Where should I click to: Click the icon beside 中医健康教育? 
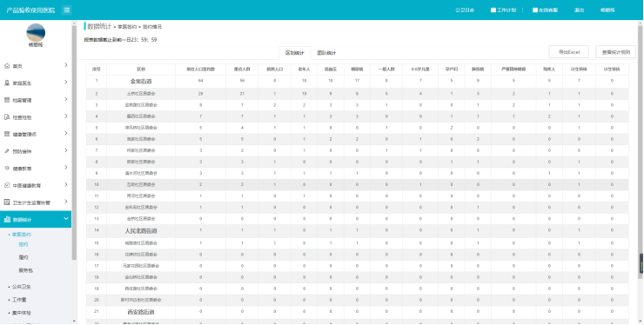[x=7, y=185]
